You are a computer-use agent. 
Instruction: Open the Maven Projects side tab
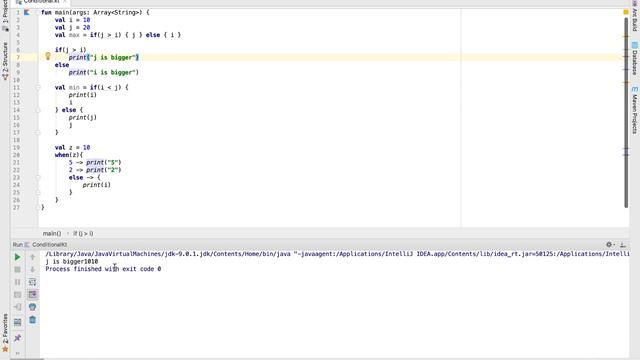point(635,110)
